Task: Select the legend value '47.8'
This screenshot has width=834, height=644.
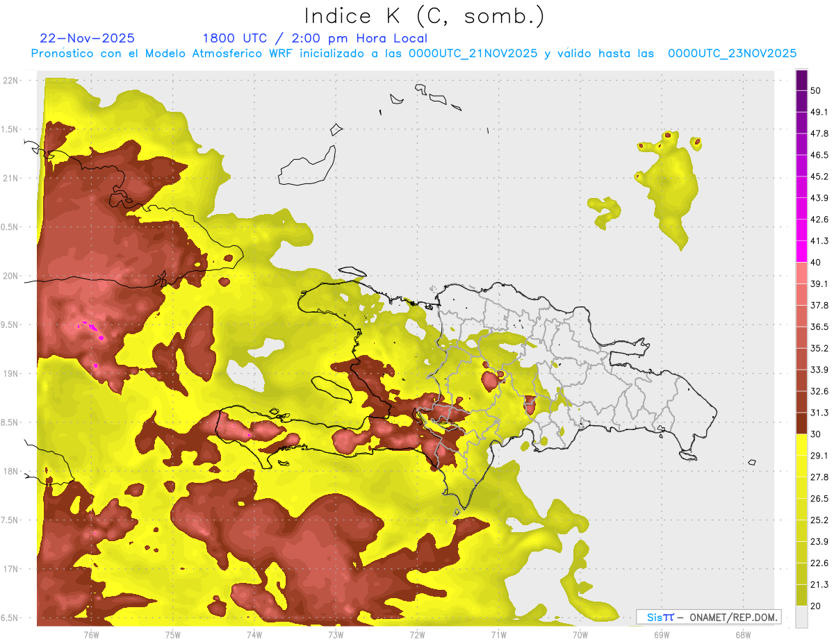Action: tap(819, 133)
